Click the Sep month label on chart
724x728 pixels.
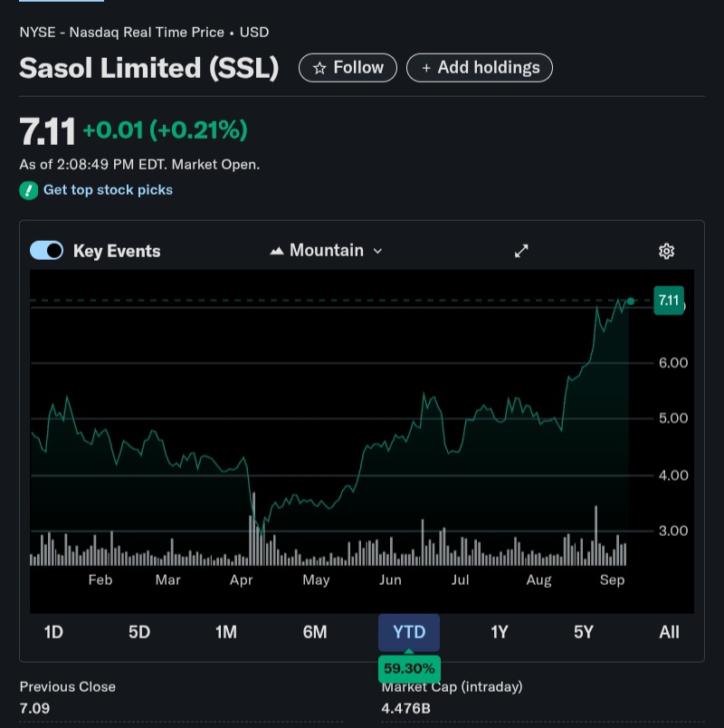tap(612, 580)
